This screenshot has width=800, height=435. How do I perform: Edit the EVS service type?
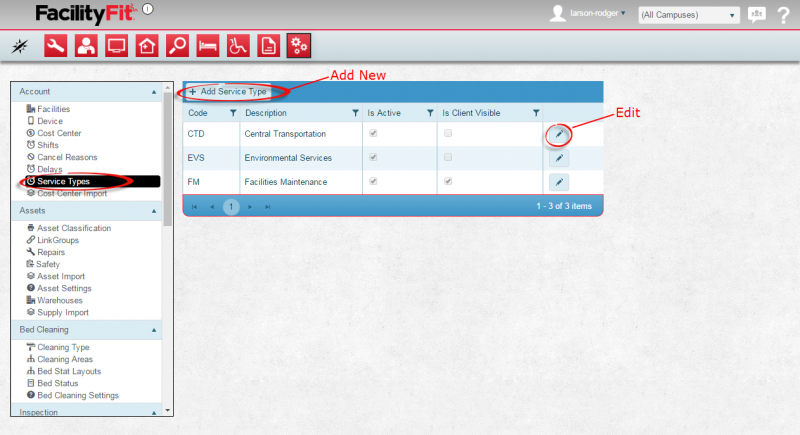559,158
